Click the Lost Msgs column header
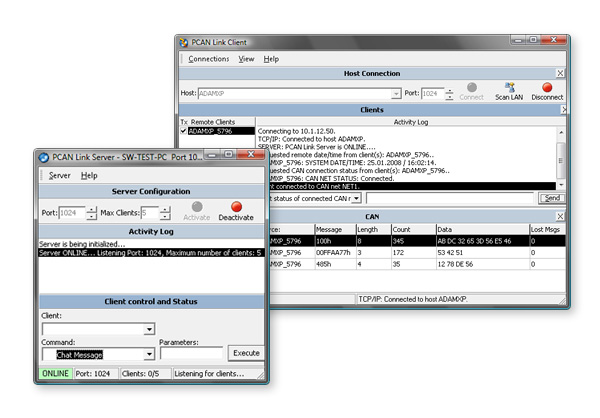The width and height of the screenshot is (600, 418). [x=547, y=229]
